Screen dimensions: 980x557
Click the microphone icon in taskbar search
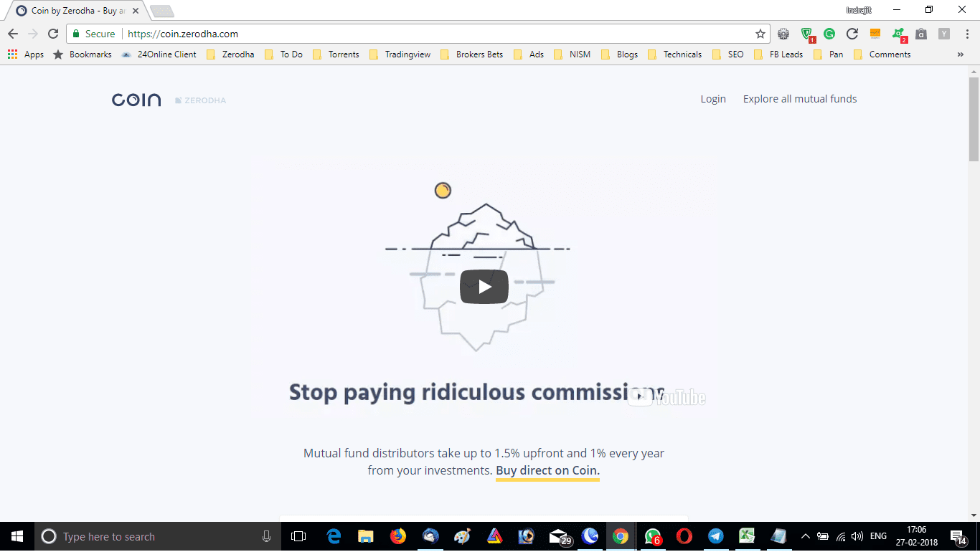click(267, 536)
